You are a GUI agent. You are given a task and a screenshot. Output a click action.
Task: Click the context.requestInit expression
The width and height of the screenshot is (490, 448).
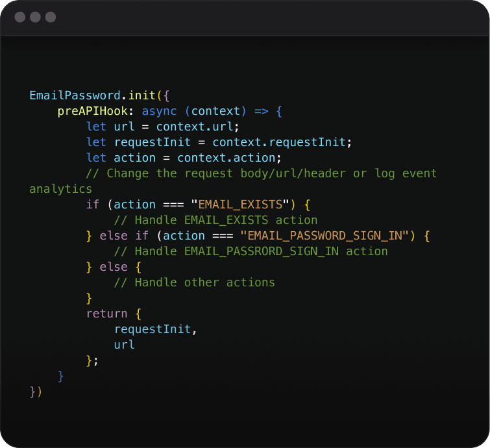pyautogui.click(x=282, y=142)
